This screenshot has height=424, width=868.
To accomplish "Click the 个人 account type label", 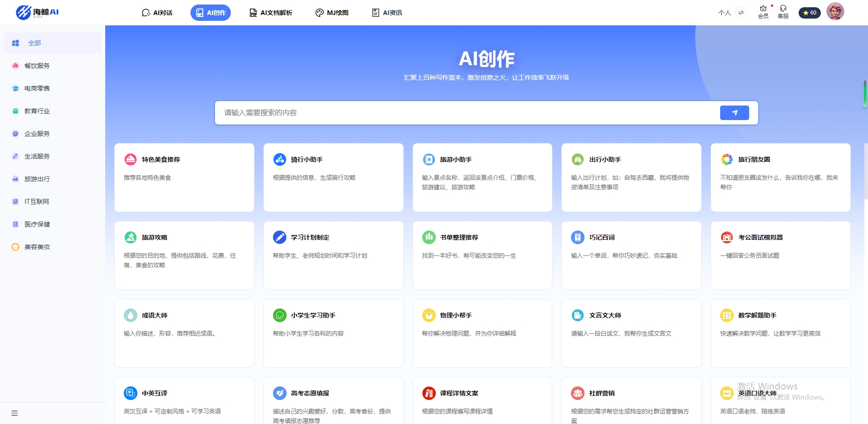I will pyautogui.click(x=725, y=13).
